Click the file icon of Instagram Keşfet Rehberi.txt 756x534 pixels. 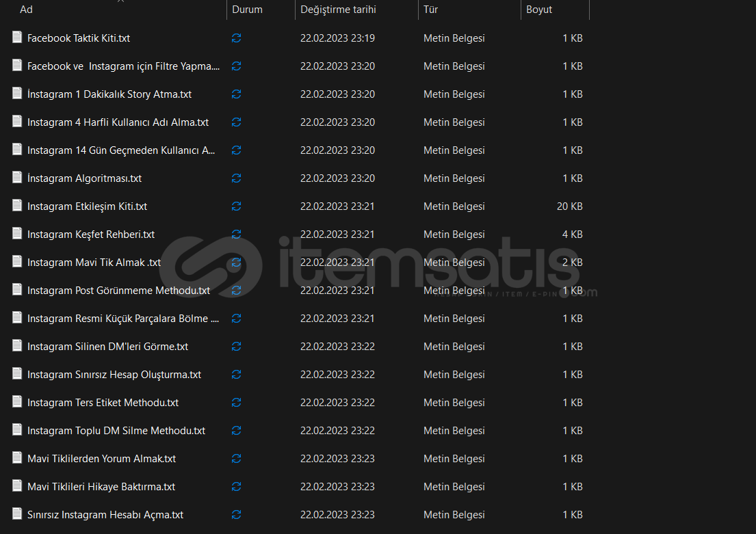(x=17, y=233)
